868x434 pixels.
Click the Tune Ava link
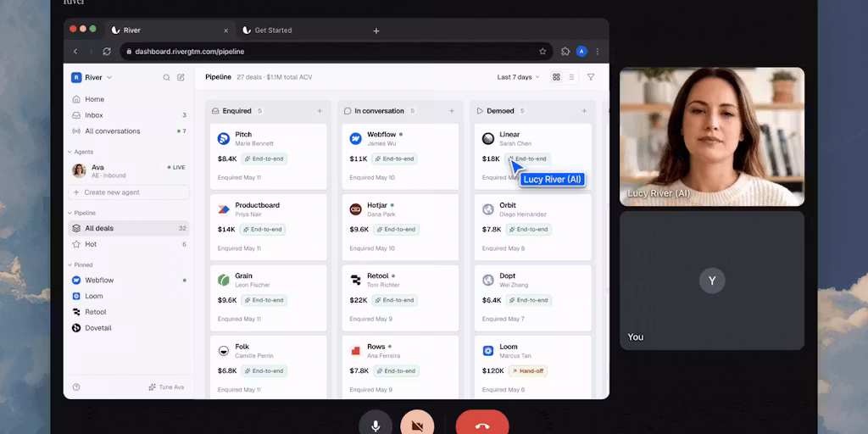166,387
